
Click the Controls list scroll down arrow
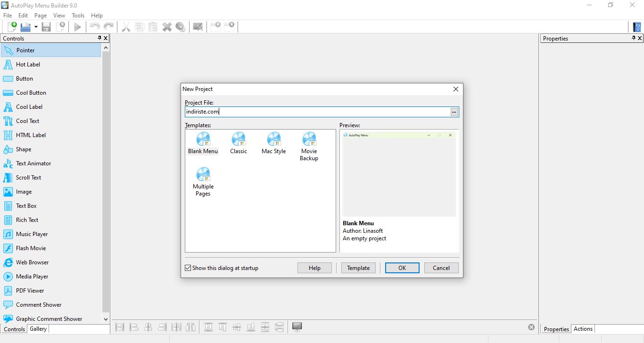(106, 319)
